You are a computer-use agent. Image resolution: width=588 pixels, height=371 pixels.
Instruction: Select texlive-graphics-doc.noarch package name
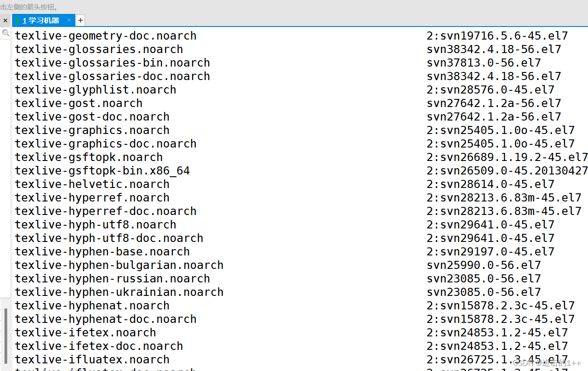(x=106, y=144)
